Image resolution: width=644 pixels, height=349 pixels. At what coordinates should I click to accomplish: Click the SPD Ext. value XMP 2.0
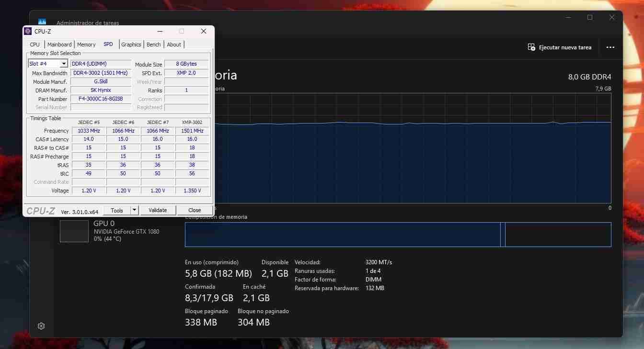(x=186, y=73)
